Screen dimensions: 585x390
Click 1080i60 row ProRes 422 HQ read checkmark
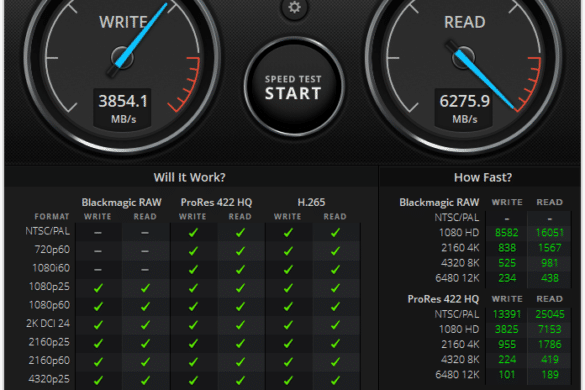[x=240, y=269]
